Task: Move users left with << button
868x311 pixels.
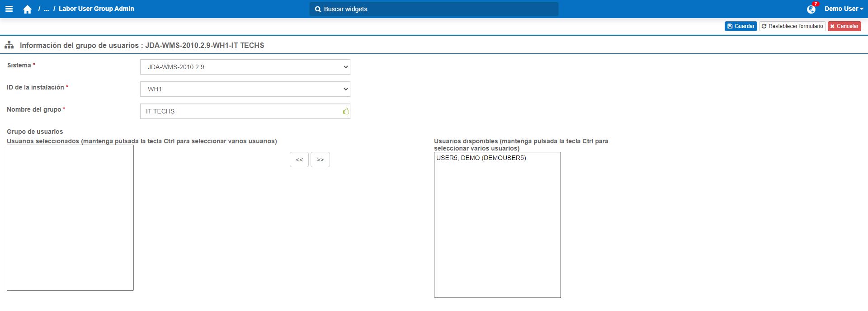Action: pyautogui.click(x=299, y=160)
